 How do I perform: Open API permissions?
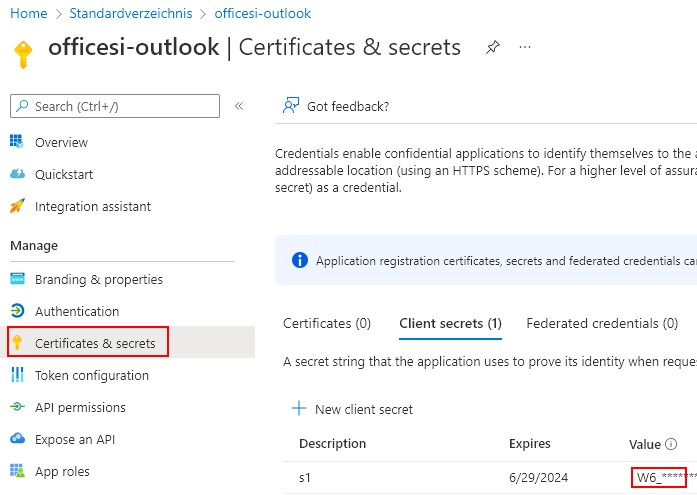pyautogui.click(x=80, y=407)
